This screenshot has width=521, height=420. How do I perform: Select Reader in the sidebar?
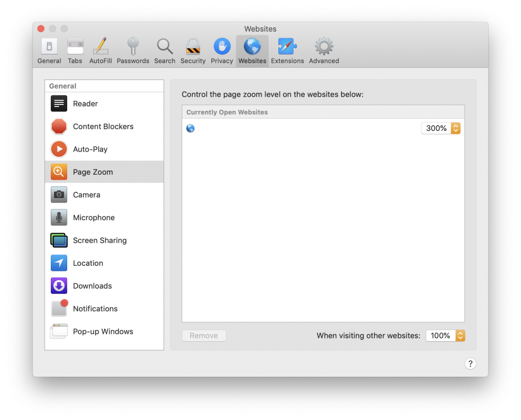click(104, 104)
